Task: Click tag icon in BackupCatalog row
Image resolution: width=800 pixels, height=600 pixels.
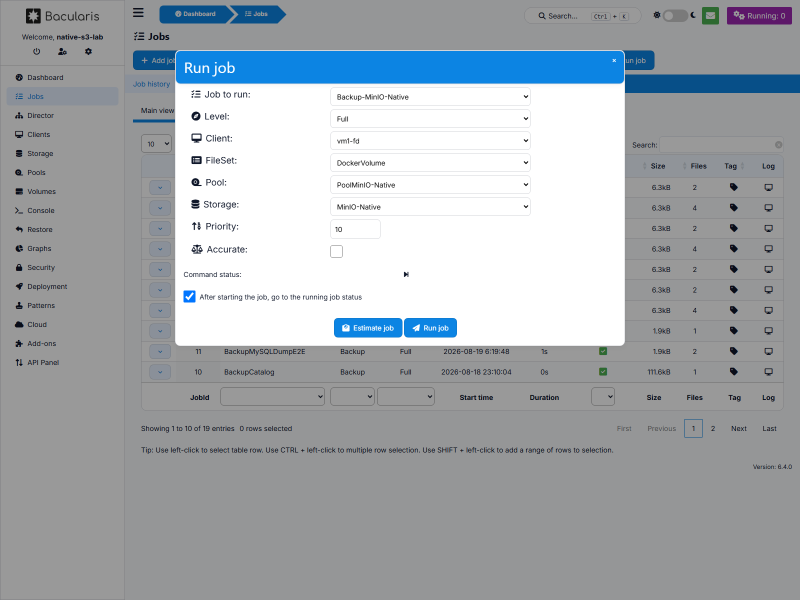Action: point(734,371)
